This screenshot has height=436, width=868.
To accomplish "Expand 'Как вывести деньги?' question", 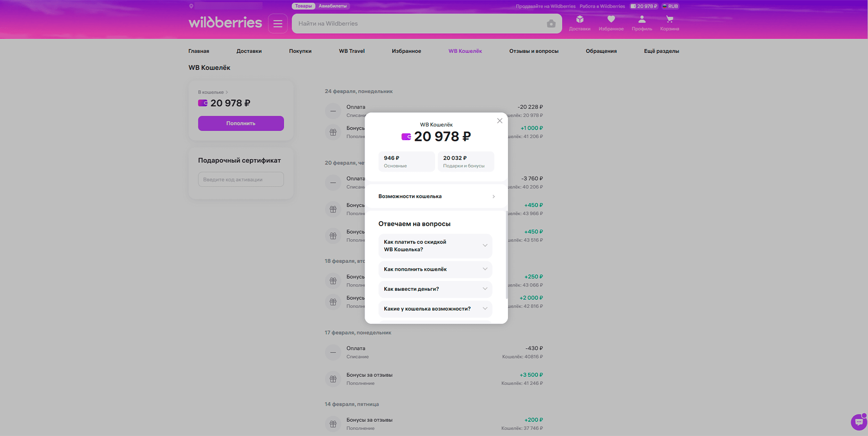I will (435, 289).
